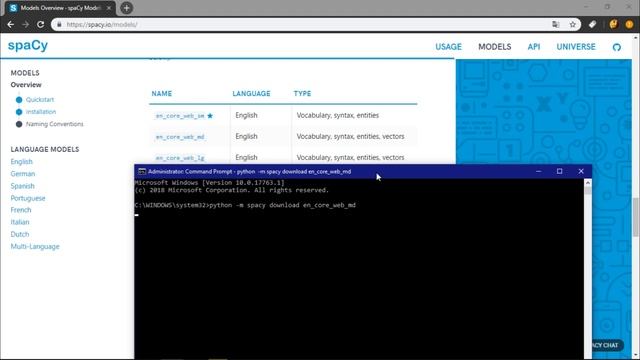The image size is (640, 360).
Task: Click the Command Prompt window icon
Action: tap(142, 171)
